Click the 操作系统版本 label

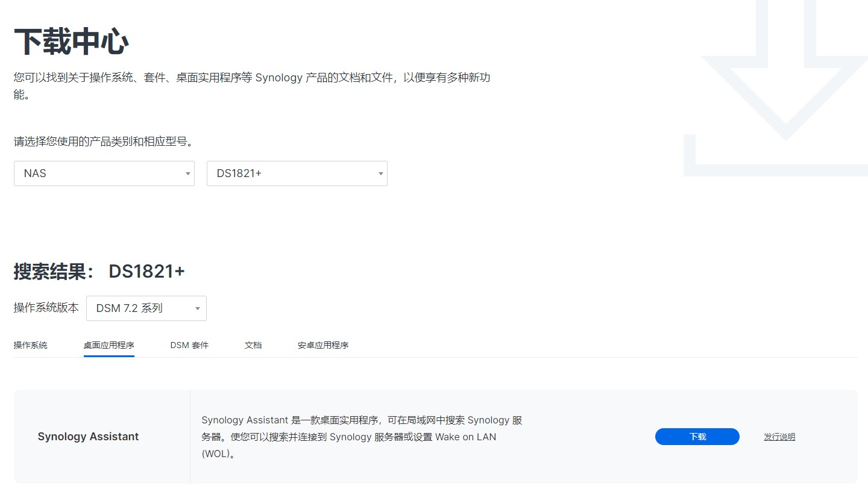(x=46, y=308)
